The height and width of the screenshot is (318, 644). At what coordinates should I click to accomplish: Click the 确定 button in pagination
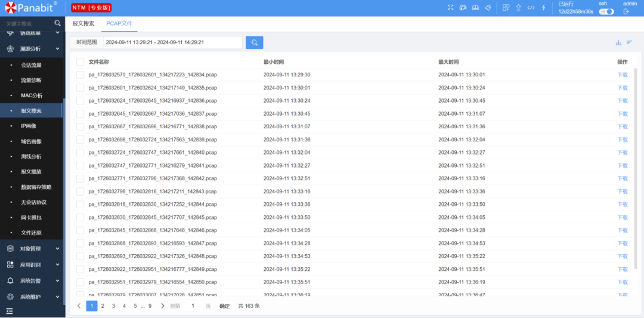tap(225, 305)
